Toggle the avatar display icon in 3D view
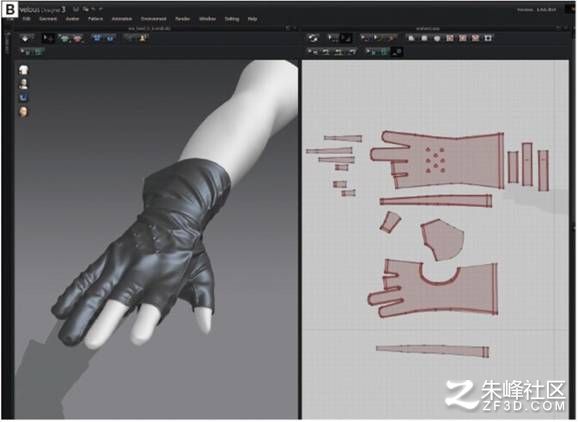The height and width of the screenshot is (422, 578). [x=24, y=84]
